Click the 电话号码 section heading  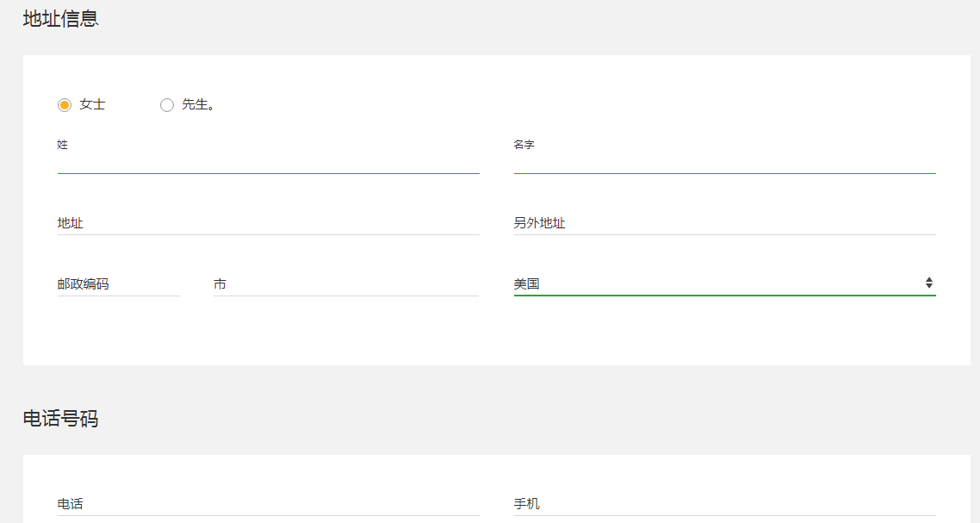tap(60, 419)
